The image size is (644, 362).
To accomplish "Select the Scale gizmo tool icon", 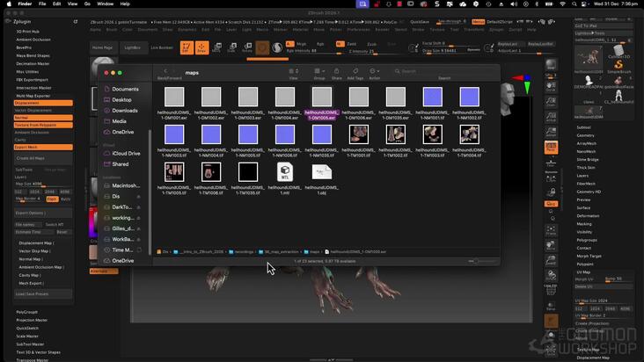I will [x=232, y=47].
